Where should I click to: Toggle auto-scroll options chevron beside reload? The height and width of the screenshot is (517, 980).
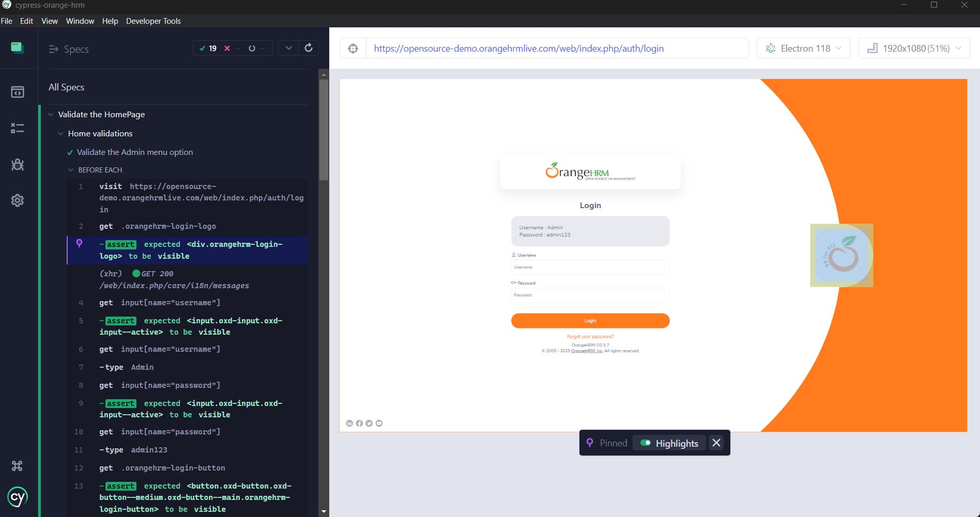click(x=288, y=48)
